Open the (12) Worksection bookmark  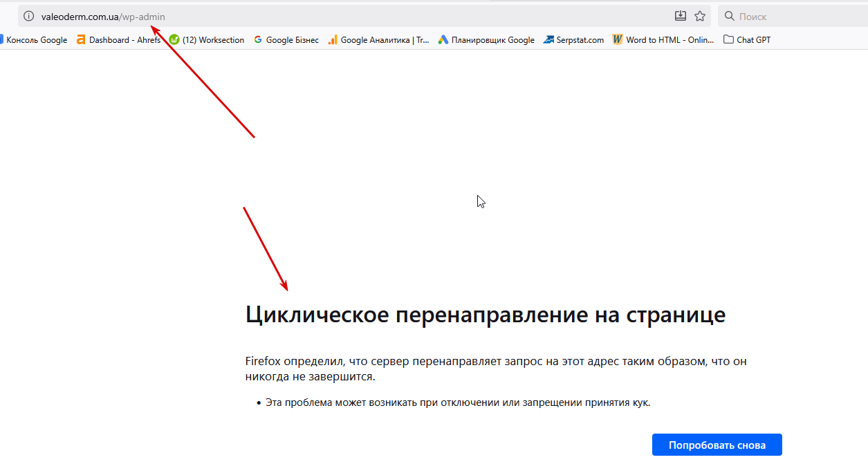207,40
